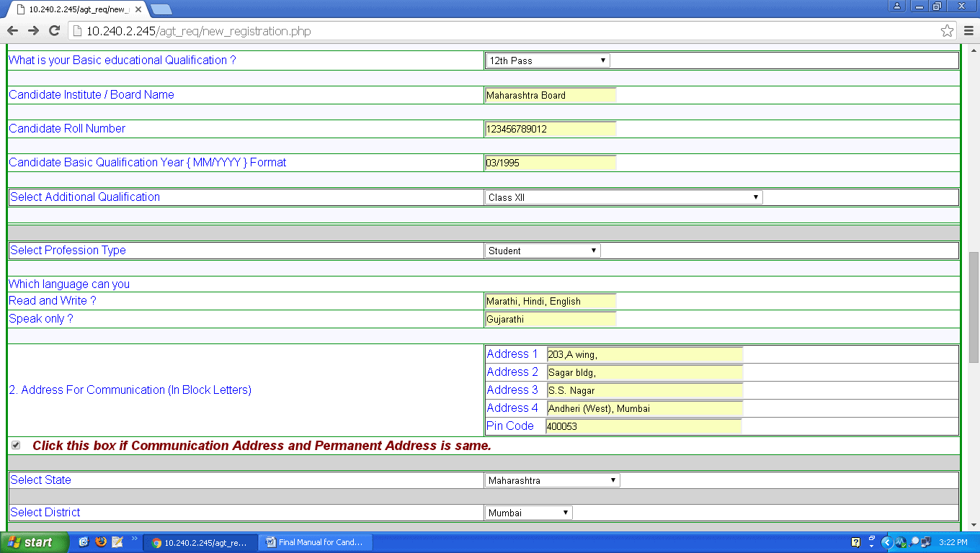Click the 'Select District' label text
This screenshot has height=553, width=980.
[45, 512]
